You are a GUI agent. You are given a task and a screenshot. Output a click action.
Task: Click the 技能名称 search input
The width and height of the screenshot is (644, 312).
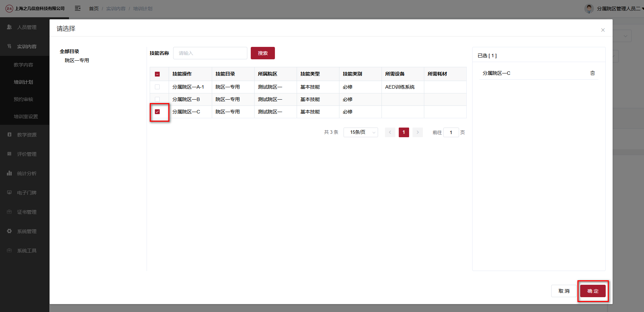210,53
